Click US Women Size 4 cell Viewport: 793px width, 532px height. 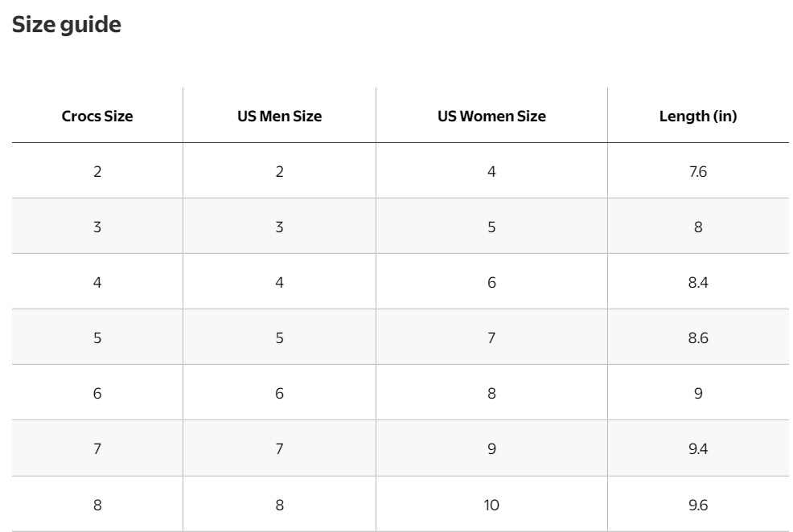[491, 171]
